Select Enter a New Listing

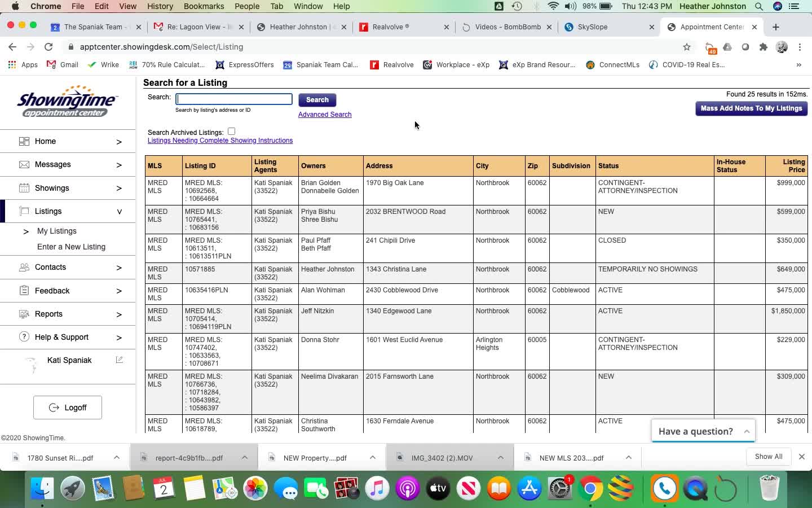[71, 247]
